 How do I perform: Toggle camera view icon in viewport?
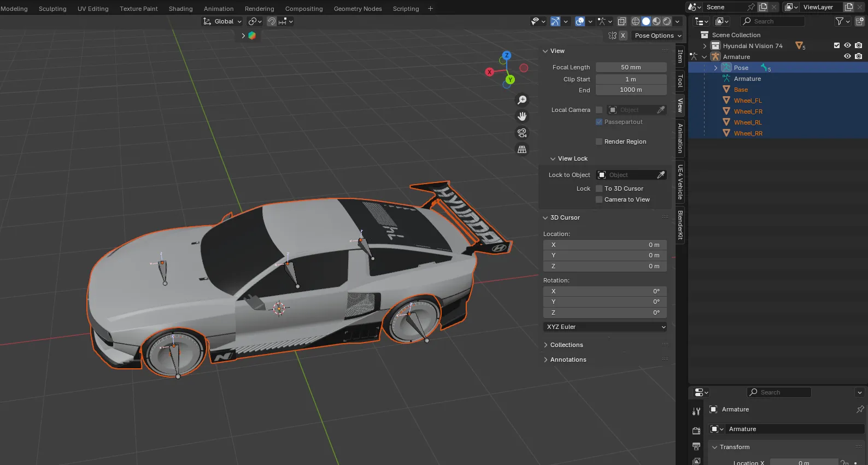coord(522,133)
